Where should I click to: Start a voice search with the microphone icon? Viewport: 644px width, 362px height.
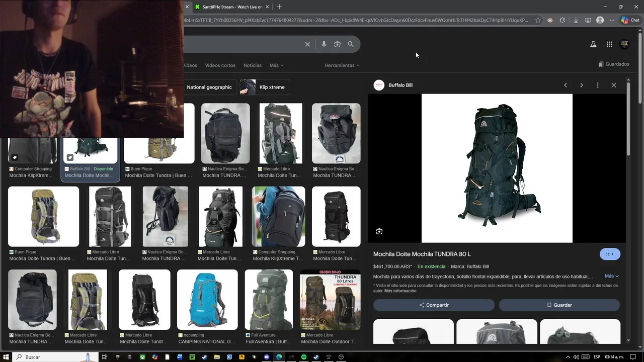(324, 44)
